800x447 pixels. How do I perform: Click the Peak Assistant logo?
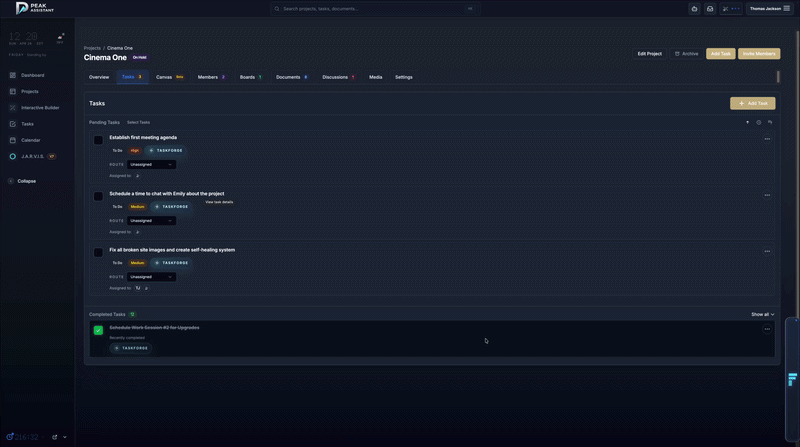(36, 8)
